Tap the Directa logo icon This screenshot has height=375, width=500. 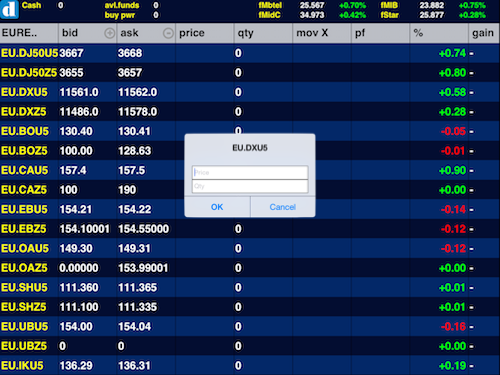tap(9, 9)
